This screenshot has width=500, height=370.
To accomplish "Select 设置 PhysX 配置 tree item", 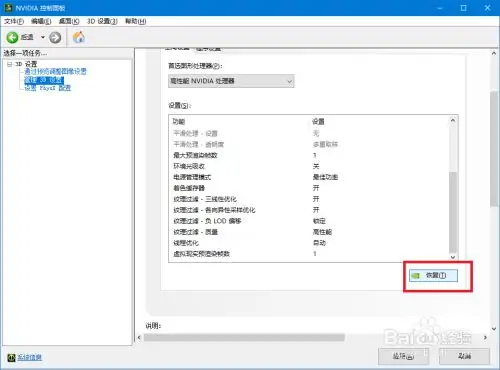I will 48,88.
